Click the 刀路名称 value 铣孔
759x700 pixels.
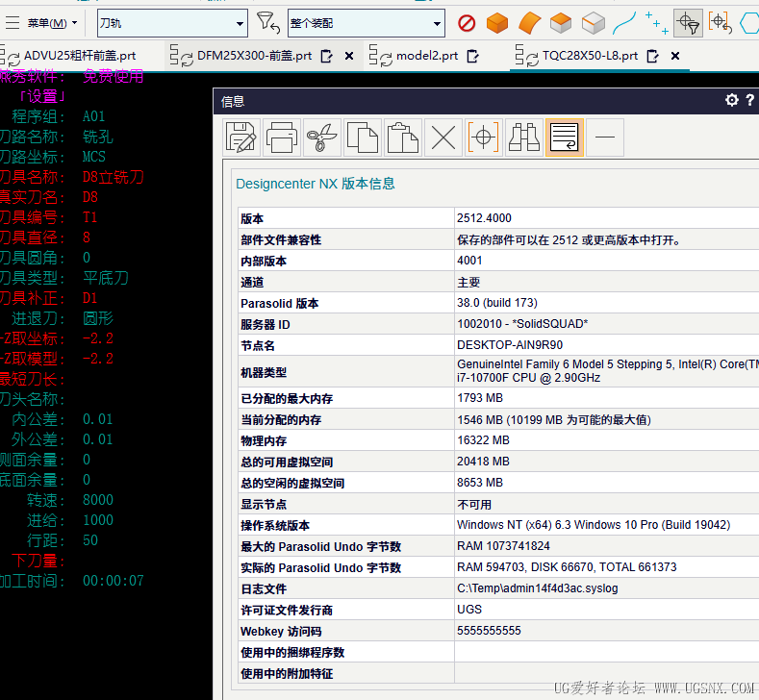click(x=98, y=137)
